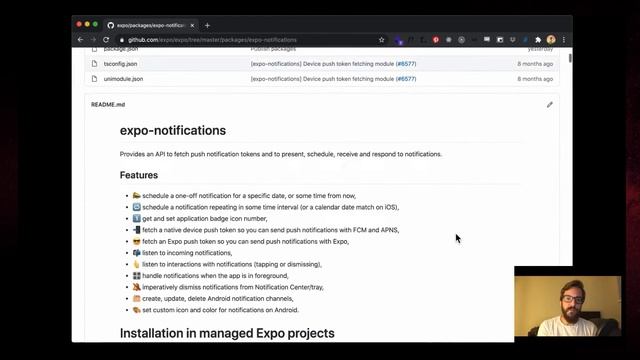The width and height of the screenshot is (640, 360).
Task: Click the README.md file header label
Action: tap(108, 104)
